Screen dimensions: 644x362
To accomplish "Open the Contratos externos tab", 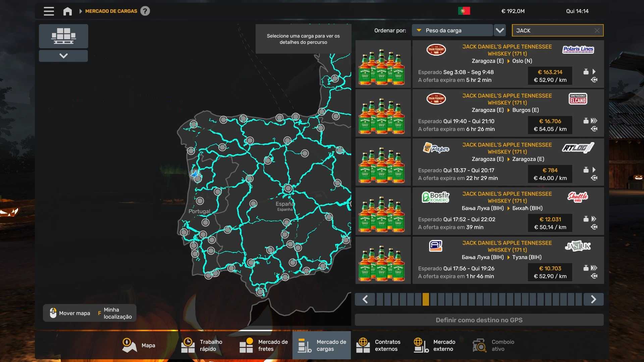I will point(379,345).
